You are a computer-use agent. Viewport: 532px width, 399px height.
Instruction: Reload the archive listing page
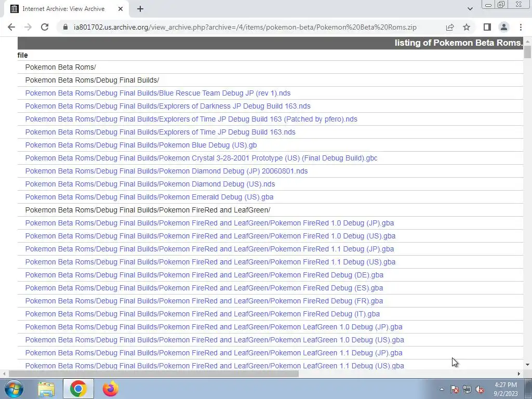point(45,27)
